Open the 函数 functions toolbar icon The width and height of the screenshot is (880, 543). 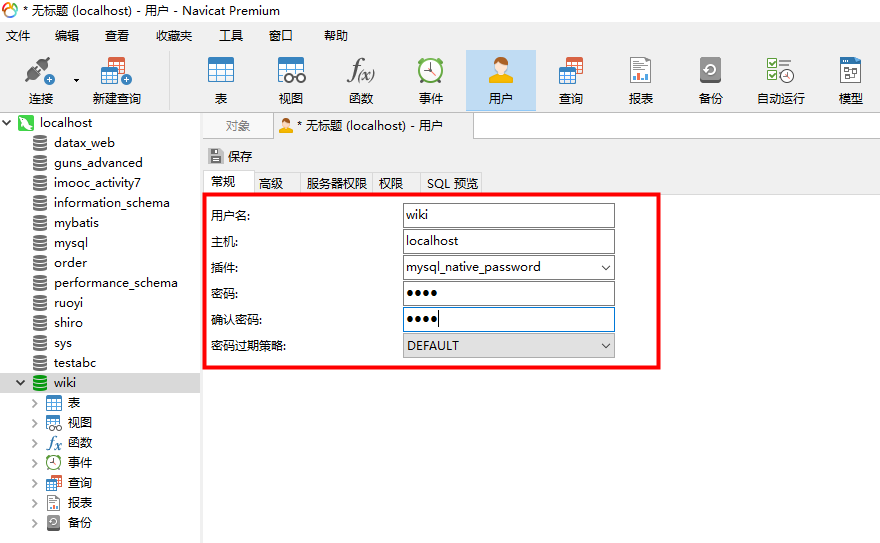click(361, 81)
